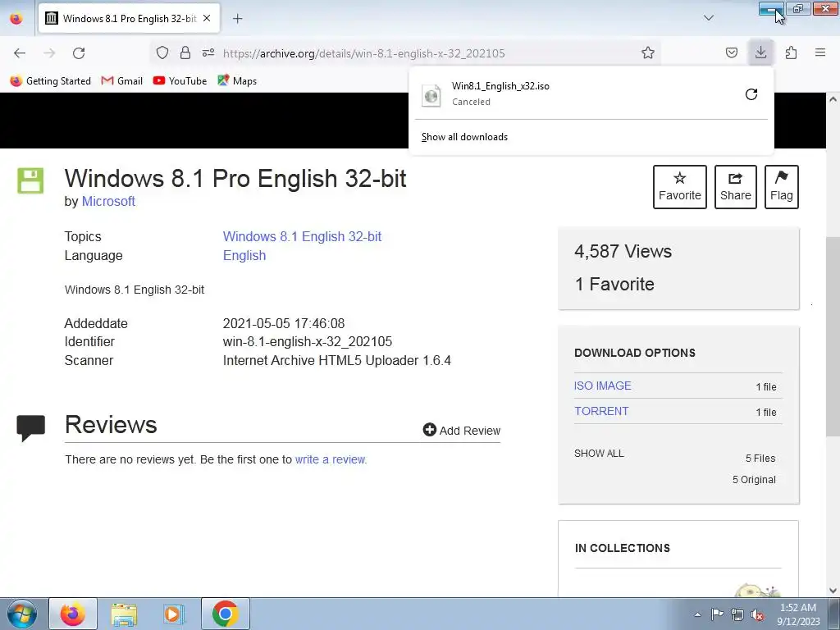The height and width of the screenshot is (630, 840).
Task: Open the Windows Start menu
Action: 22,614
